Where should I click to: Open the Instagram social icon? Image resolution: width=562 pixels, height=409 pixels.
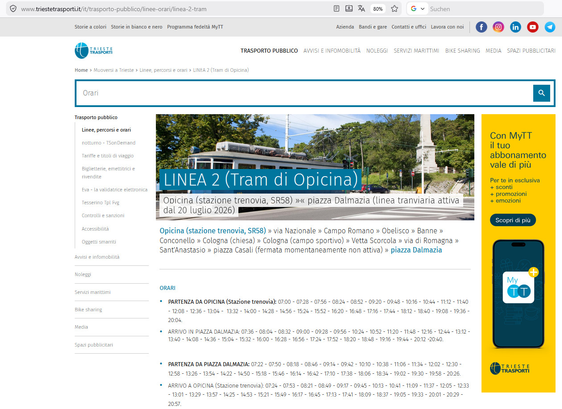[498, 27]
